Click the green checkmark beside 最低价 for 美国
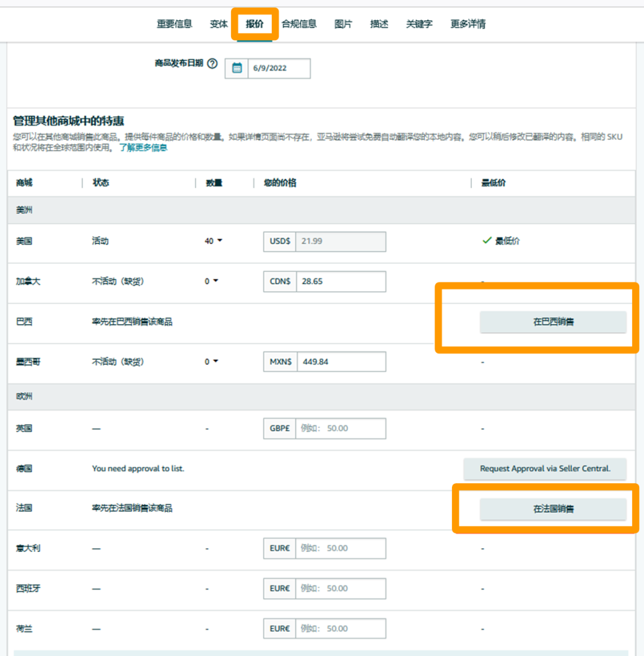This screenshot has height=656, width=644. pos(487,241)
